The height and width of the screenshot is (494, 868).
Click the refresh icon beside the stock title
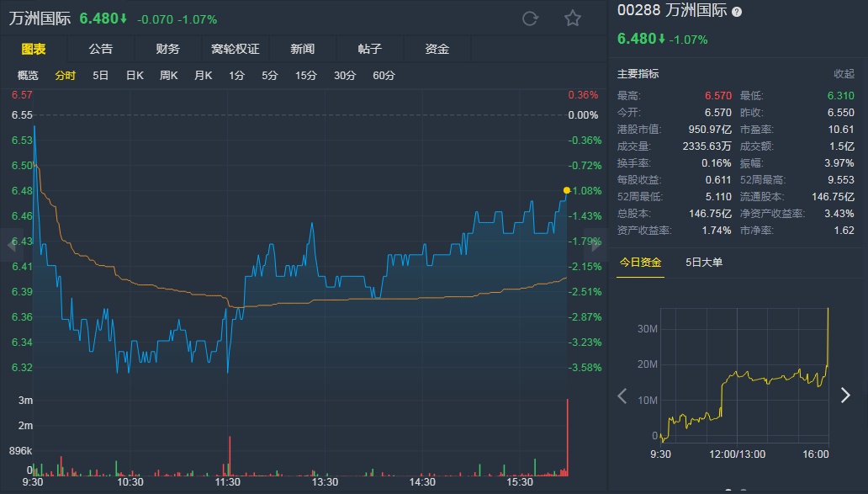click(530, 19)
